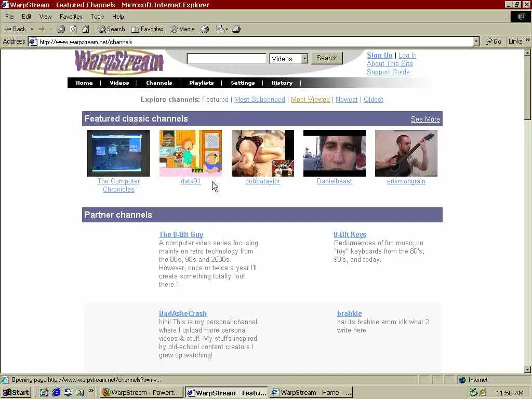Click the Print icon in the toolbar
Image resolution: width=532 pixels, height=399 pixels.
pyautogui.click(x=236, y=29)
